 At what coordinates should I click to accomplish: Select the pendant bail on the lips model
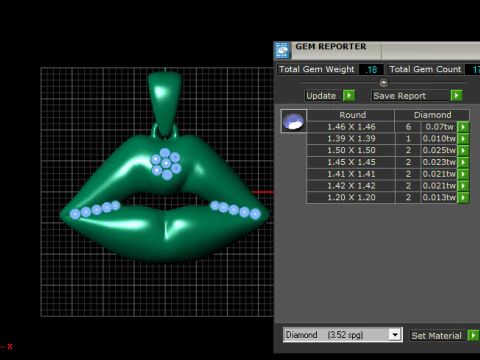(x=165, y=103)
